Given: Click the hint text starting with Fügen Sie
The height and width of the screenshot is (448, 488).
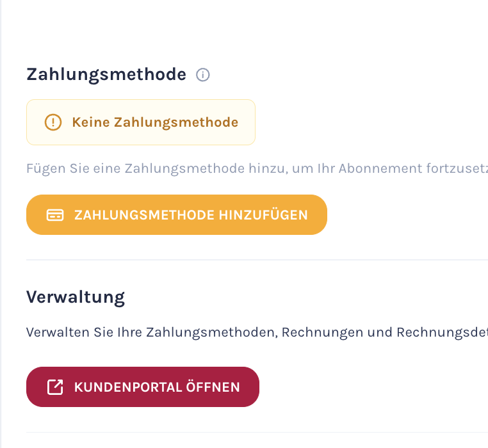Looking at the screenshot, I should click(256, 169).
